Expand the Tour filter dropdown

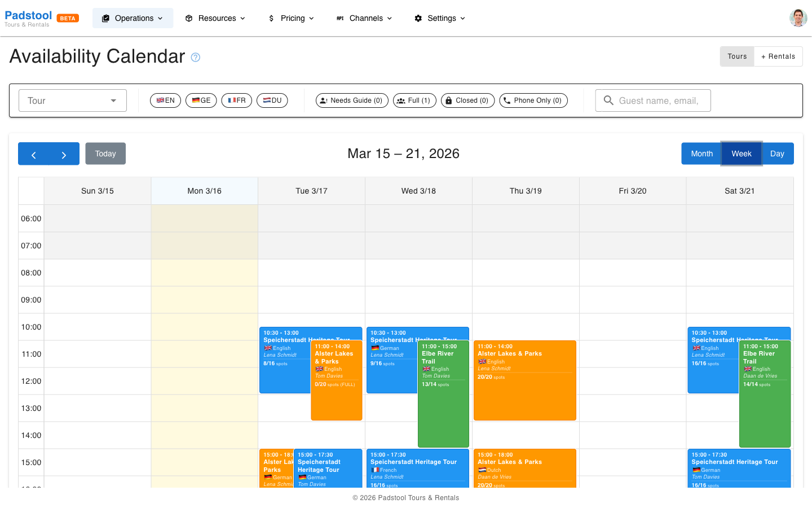[x=73, y=100]
